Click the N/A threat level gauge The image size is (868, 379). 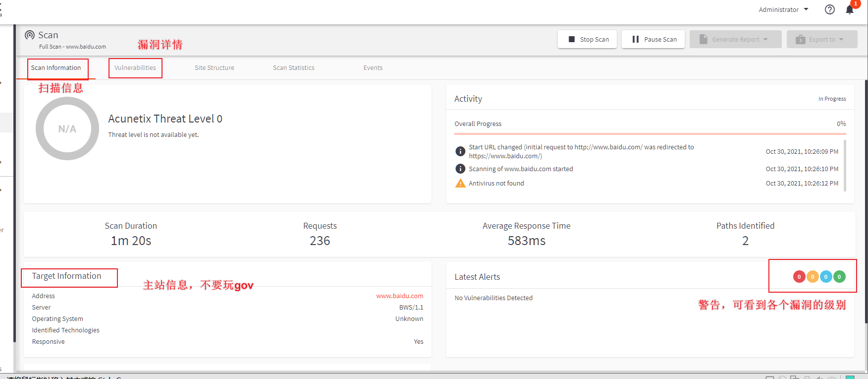67,128
